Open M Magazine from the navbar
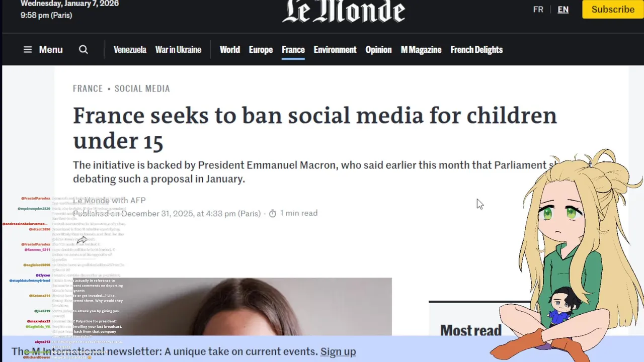 (421, 50)
